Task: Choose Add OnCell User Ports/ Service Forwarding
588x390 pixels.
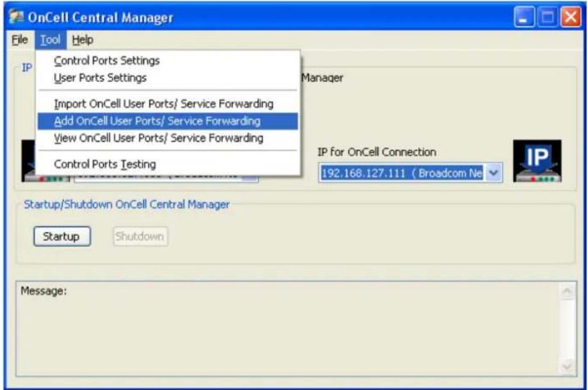Action: (x=168, y=121)
